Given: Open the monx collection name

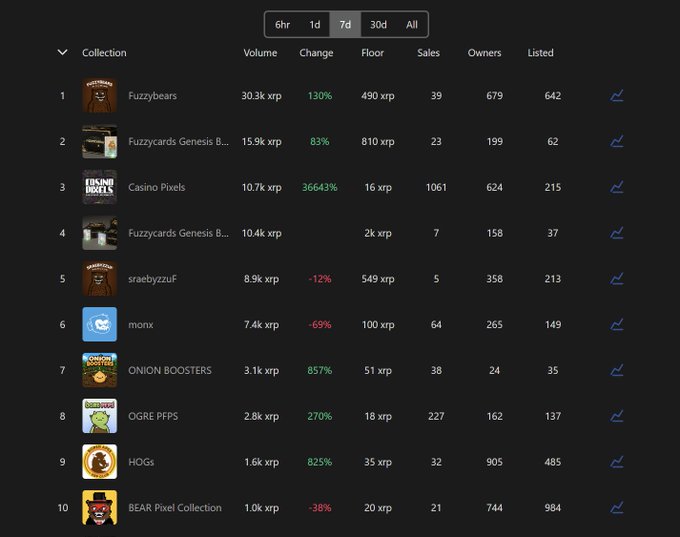Looking at the screenshot, I should click(x=141, y=325).
